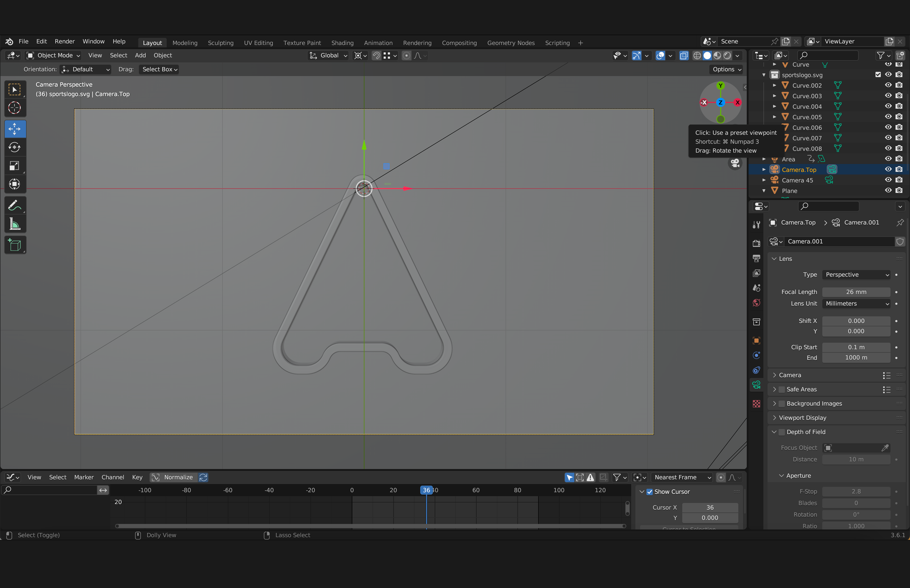Switch to wireframe viewport shading
910x588 pixels.
tap(697, 56)
